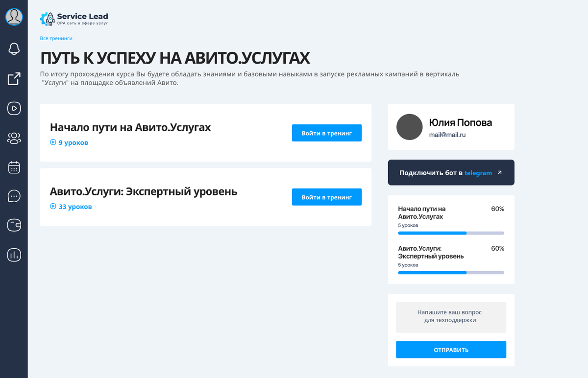Enter the 'Экспертный уровень' training

pos(326,197)
